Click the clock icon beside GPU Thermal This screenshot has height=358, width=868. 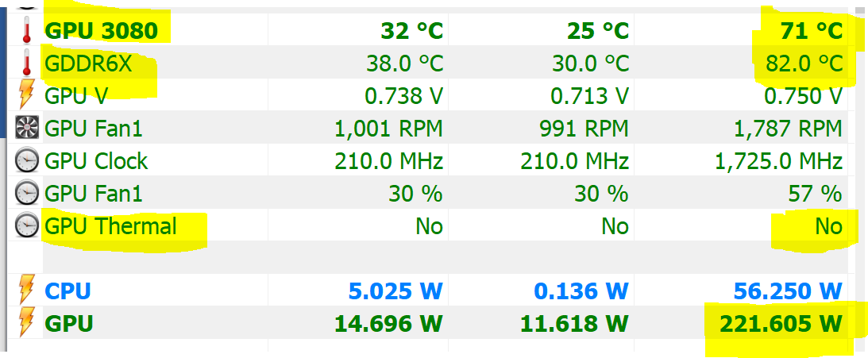point(27,226)
